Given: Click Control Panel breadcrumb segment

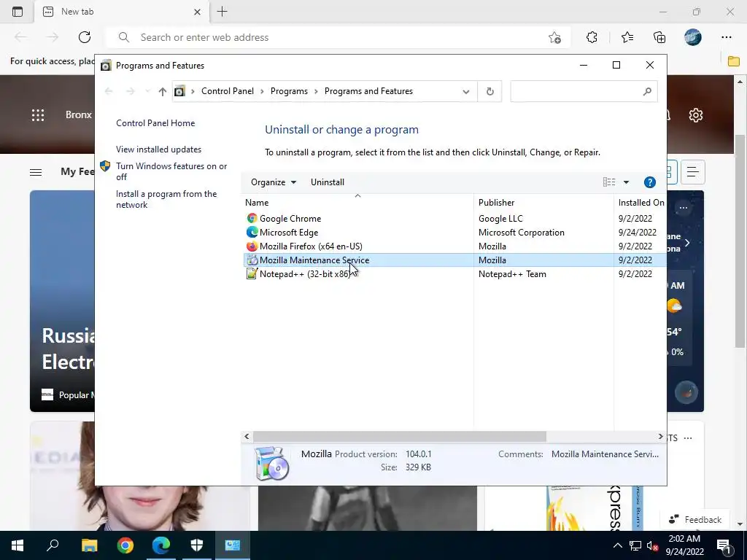Looking at the screenshot, I should (228, 91).
